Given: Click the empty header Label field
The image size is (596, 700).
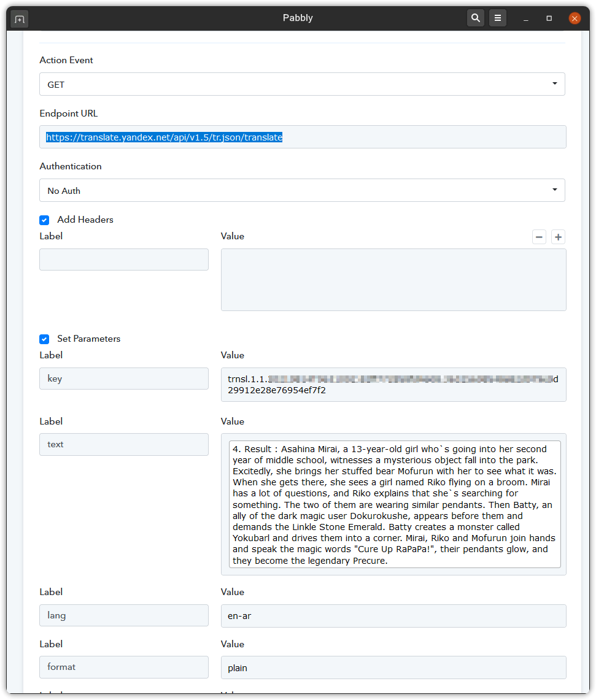Looking at the screenshot, I should click(x=124, y=260).
